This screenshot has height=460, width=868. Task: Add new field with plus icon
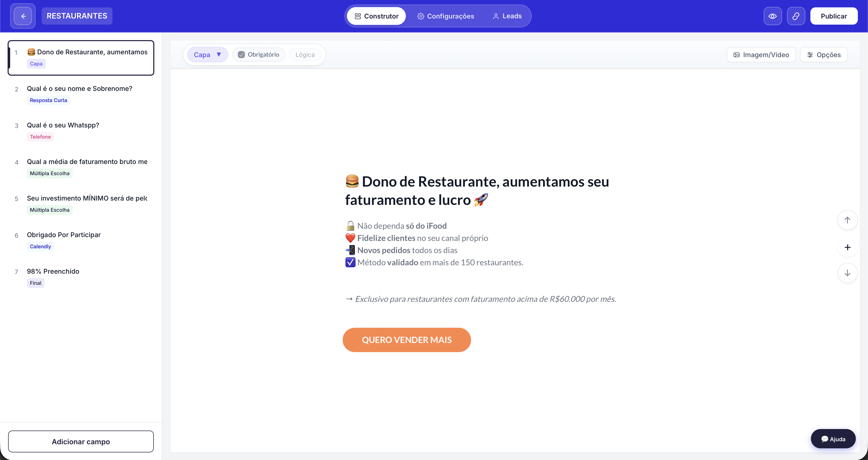pos(847,247)
